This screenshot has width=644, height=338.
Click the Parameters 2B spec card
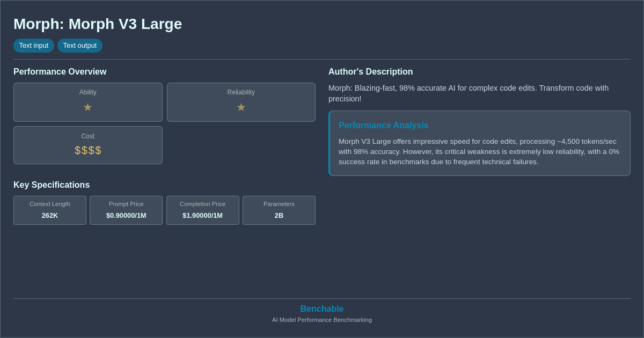279,210
